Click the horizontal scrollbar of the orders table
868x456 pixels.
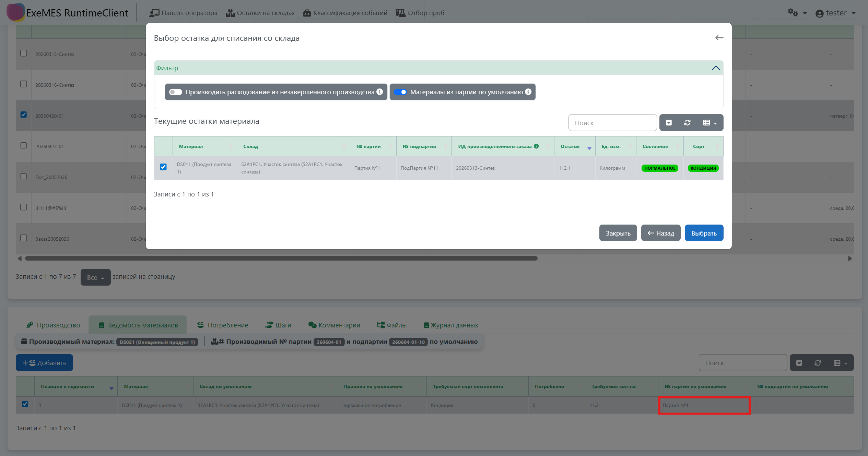point(281,258)
